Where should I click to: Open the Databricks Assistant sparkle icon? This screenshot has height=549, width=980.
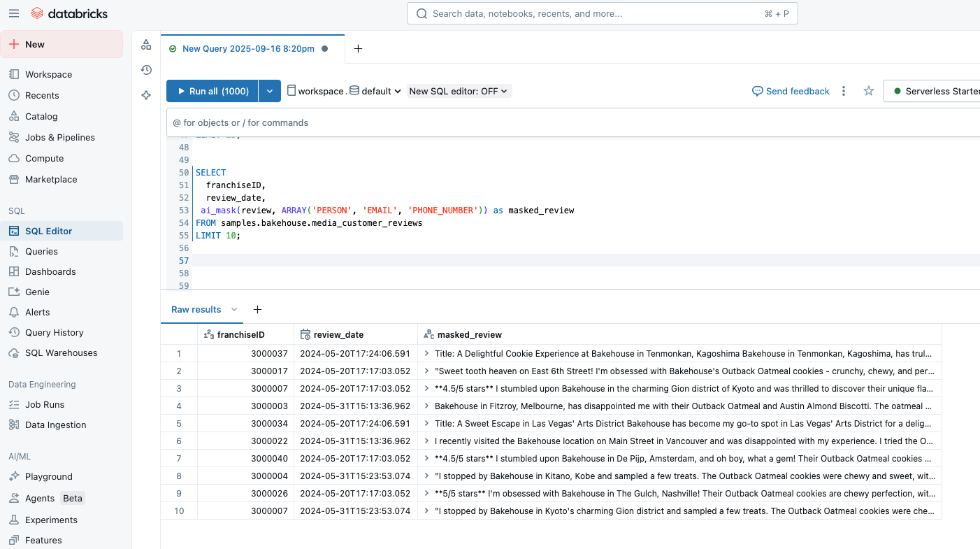(146, 94)
